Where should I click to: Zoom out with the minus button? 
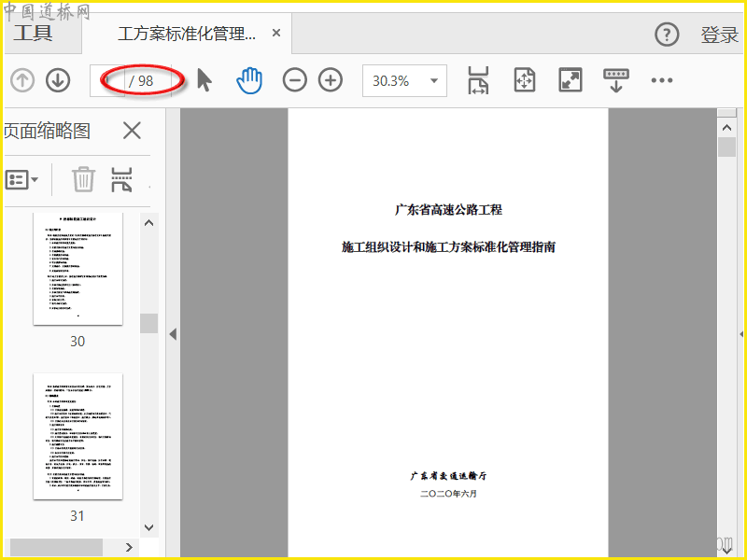[294, 80]
